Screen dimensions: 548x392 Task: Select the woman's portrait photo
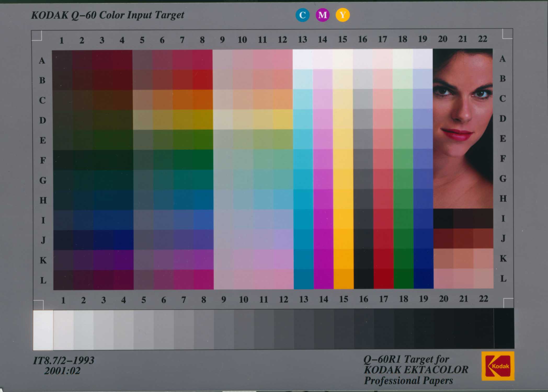(463, 129)
